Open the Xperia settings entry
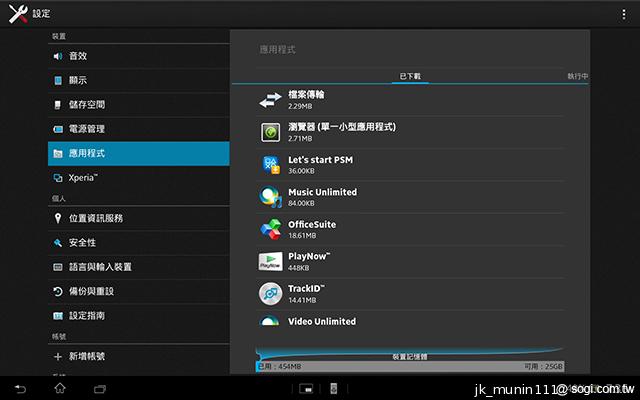The width and height of the screenshot is (640, 400). pos(139,178)
